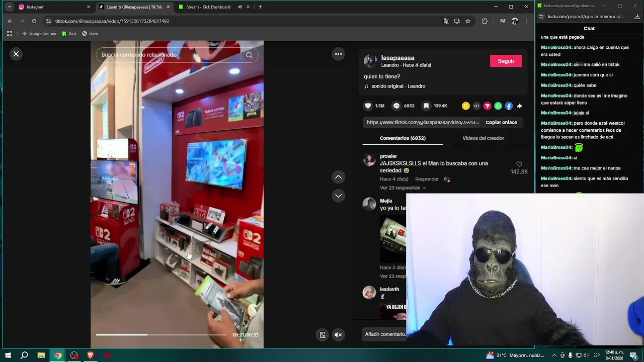Reply to prowler's comment via Responder

427,179
